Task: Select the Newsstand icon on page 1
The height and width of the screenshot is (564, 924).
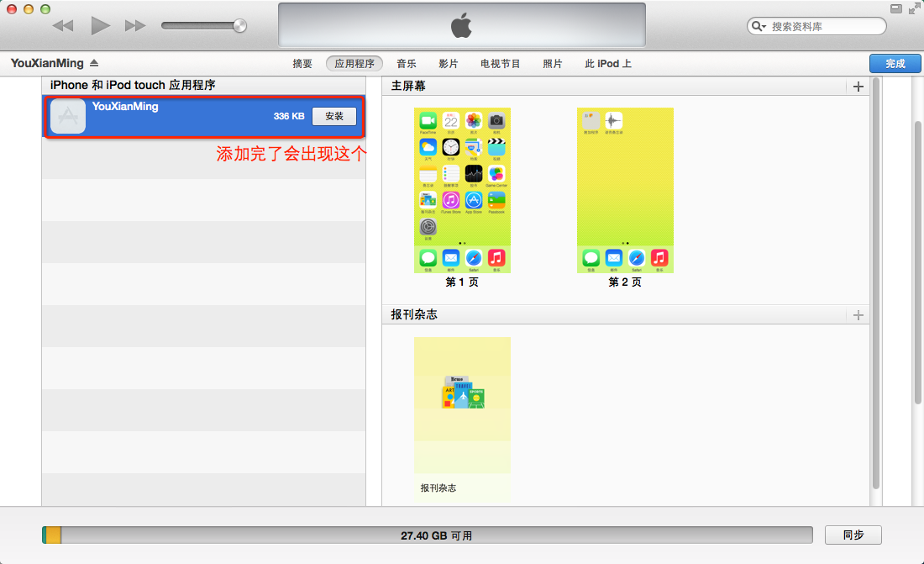Action: point(428,200)
